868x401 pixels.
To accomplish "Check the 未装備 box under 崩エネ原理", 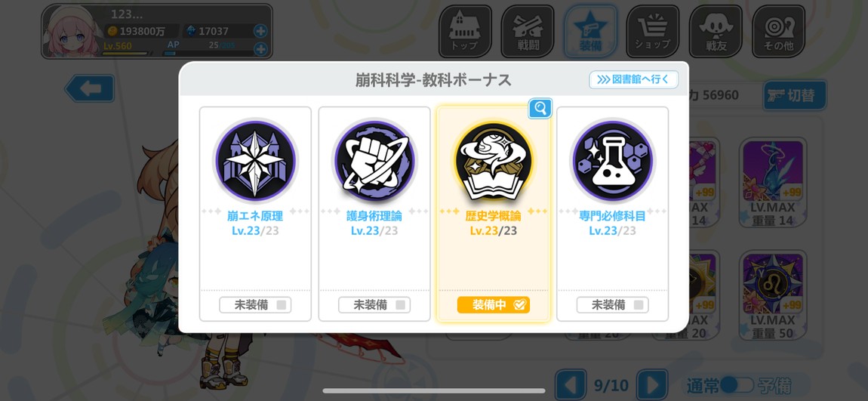I will pyautogui.click(x=255, y=304).
